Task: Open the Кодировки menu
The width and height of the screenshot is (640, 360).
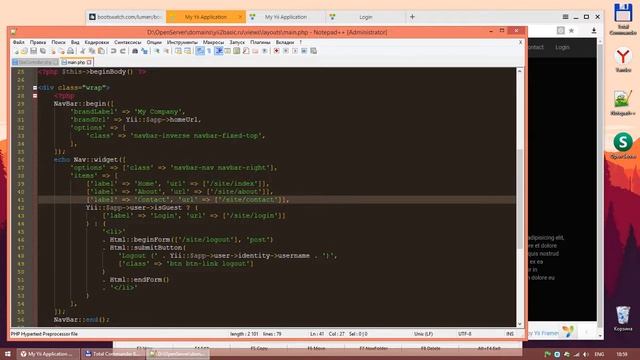Action: (97, 42)
